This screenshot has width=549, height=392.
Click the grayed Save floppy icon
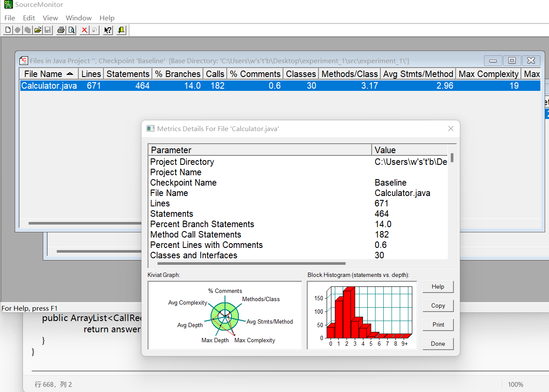(x=48, y=30)
